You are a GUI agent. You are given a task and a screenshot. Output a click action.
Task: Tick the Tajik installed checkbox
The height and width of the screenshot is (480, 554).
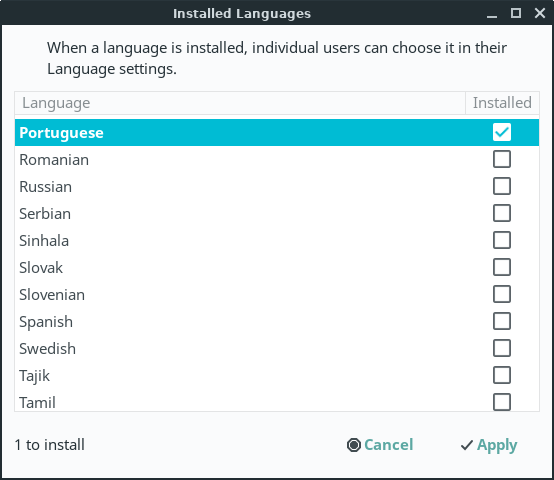point(502,375)
